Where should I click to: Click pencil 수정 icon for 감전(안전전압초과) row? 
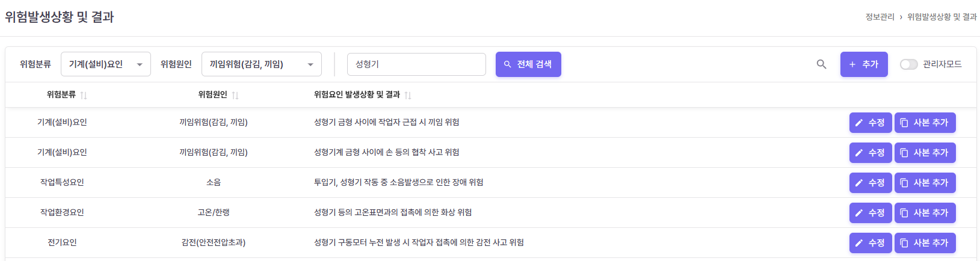pyautogui.click(x=859, y=243)
